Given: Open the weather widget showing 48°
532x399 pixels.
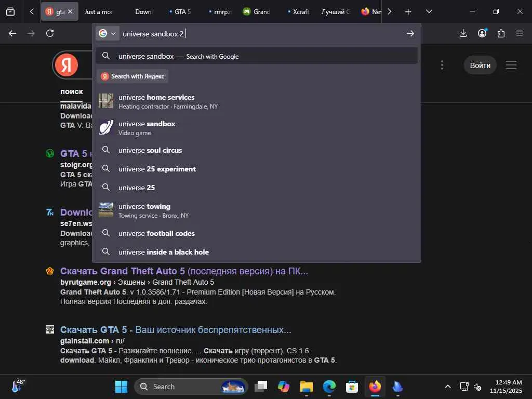Looking at the screenshot, I should [x=18, y=386].
